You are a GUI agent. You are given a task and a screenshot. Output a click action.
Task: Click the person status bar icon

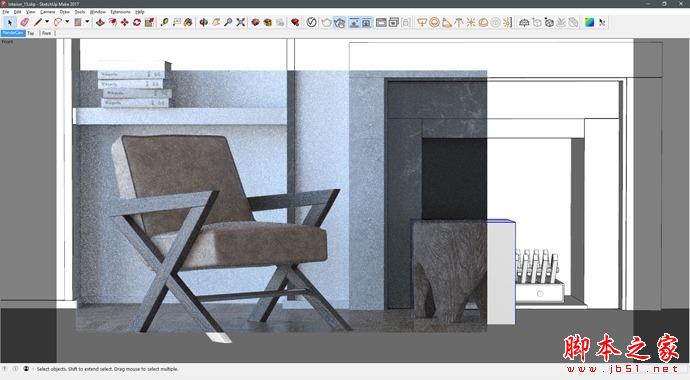point(26,369)
